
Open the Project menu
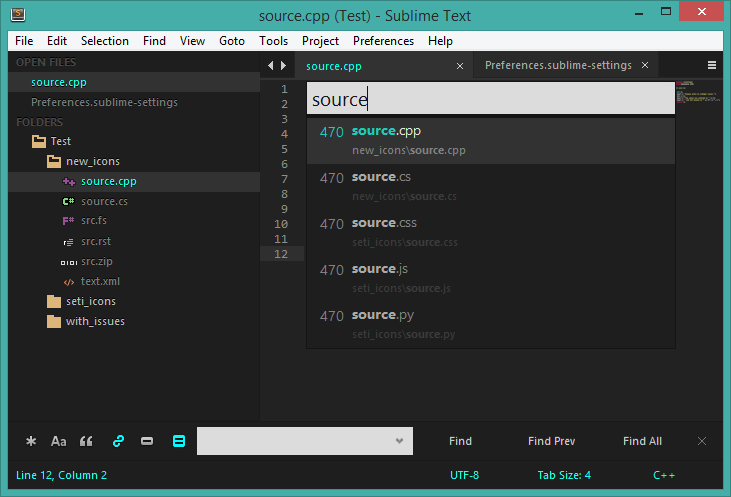320,41
